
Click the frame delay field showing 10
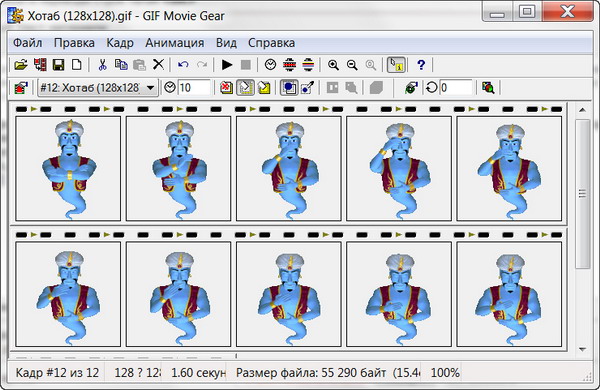coord(194,88)
